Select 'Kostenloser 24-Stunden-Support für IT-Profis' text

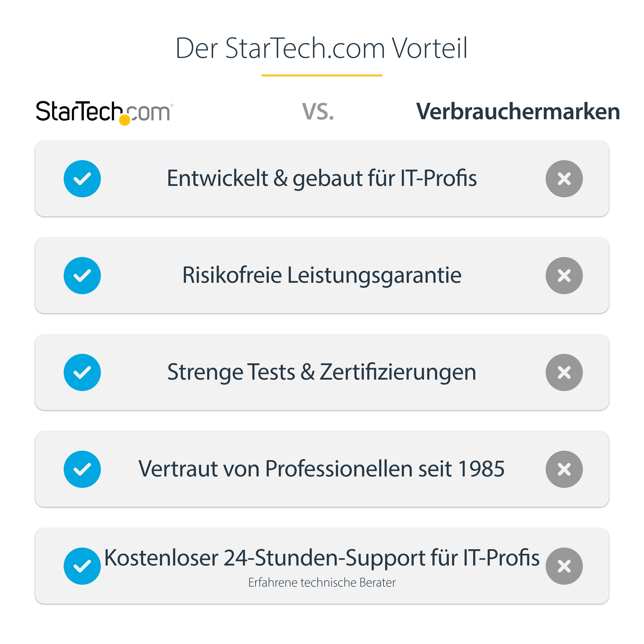pyautogui.click(x=322, y=557)
